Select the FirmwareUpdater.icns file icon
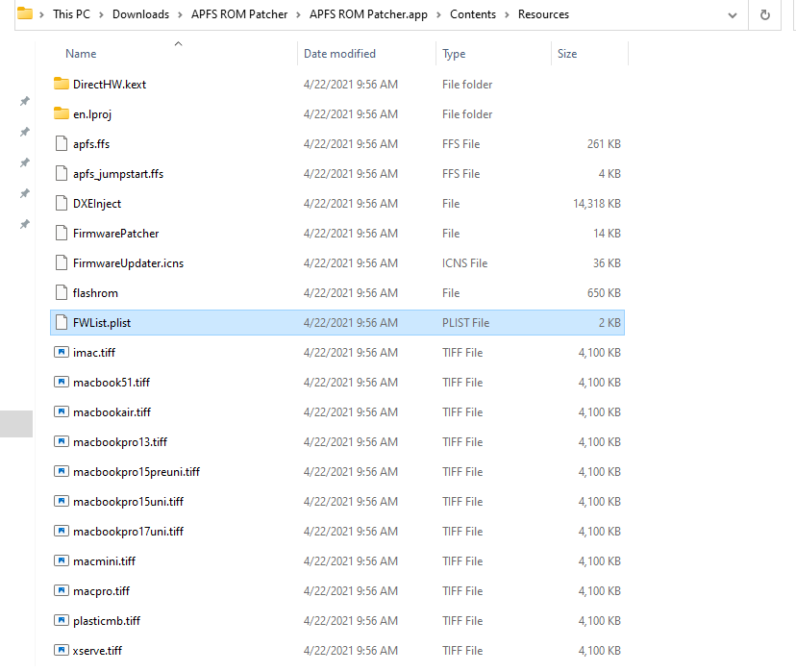796x672 pixels. 61,262
